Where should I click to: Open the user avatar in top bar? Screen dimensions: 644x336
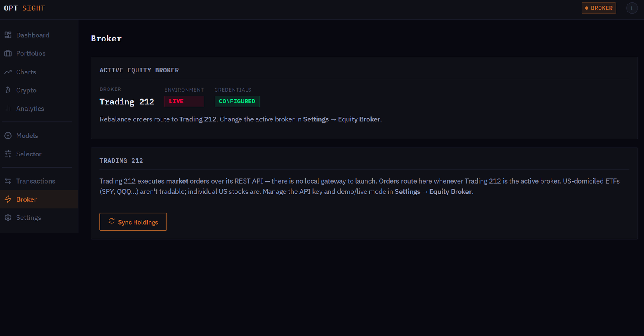pyautogui.click(x=632, y=8)
